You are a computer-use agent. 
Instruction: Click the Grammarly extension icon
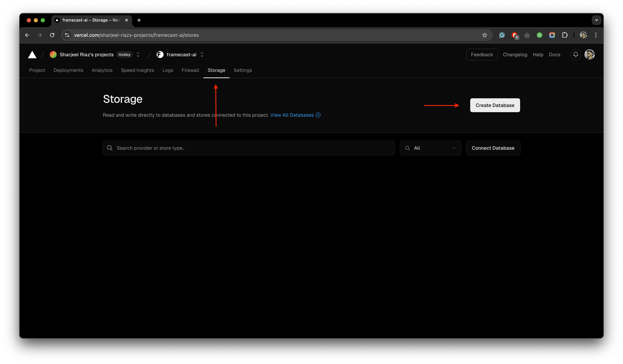(x=502, y=35)
